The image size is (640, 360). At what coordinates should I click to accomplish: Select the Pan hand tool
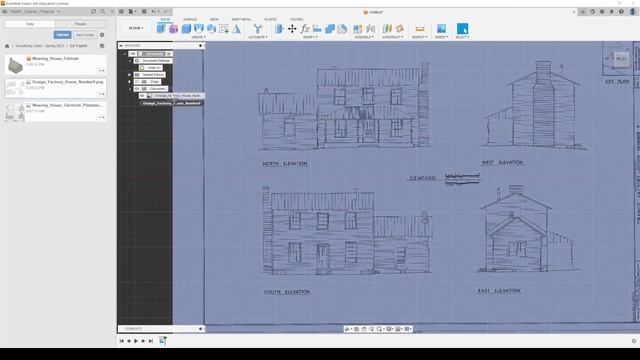pyautogui.click(x=364, y=329)
